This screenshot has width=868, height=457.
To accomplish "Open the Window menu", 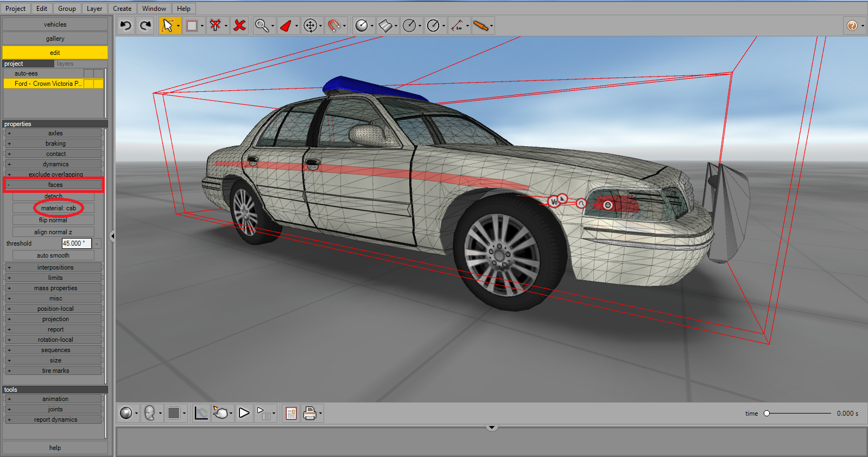I will click(x=154, y=9).
